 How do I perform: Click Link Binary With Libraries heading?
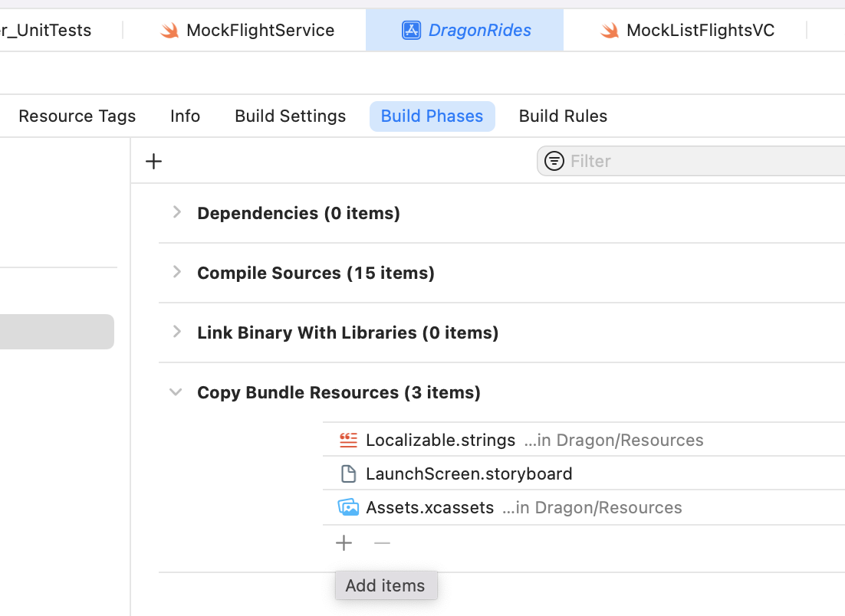click(x=347, y=333)
